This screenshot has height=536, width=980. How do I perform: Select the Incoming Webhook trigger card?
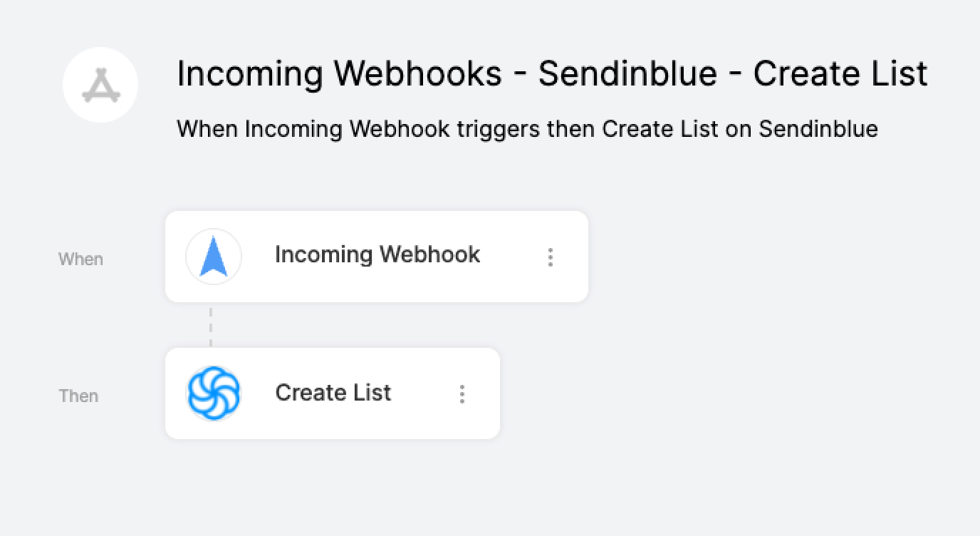click(x=377, y=257)
